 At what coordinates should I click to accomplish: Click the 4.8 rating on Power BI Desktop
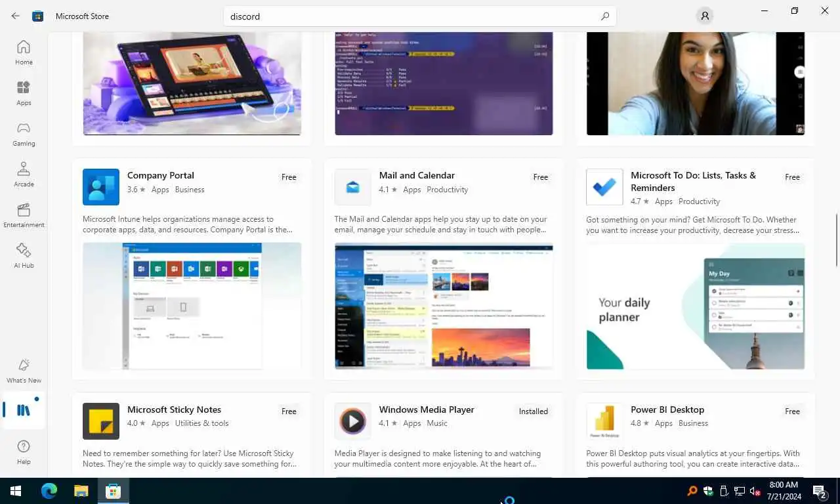point(640,423)
